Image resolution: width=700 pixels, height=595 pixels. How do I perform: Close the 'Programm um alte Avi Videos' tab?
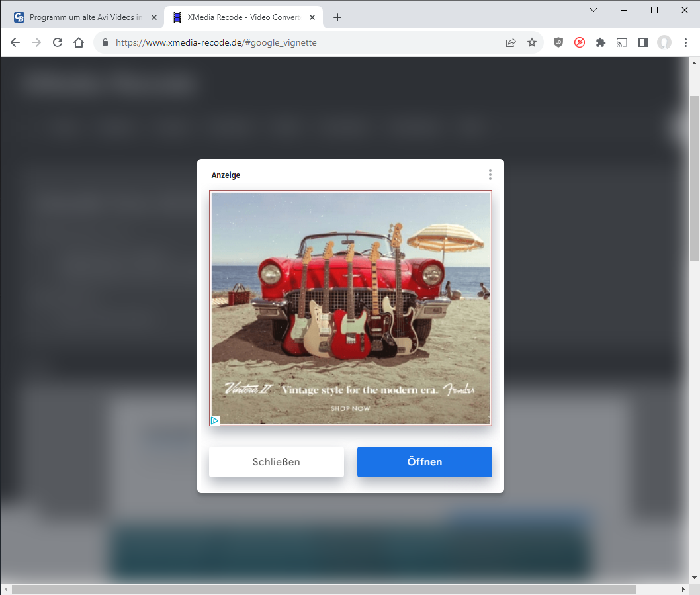(x=154, y=17)
